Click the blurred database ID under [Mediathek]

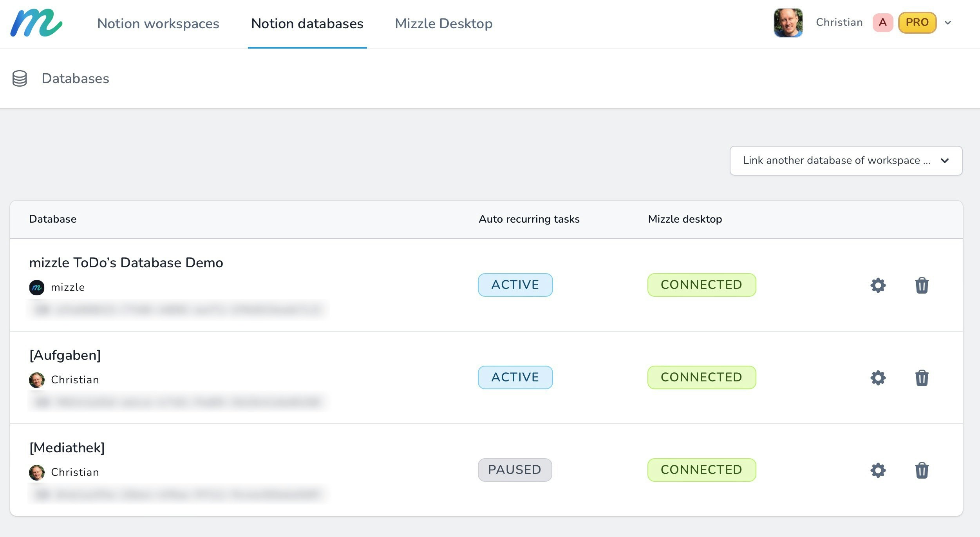(178, 495)
